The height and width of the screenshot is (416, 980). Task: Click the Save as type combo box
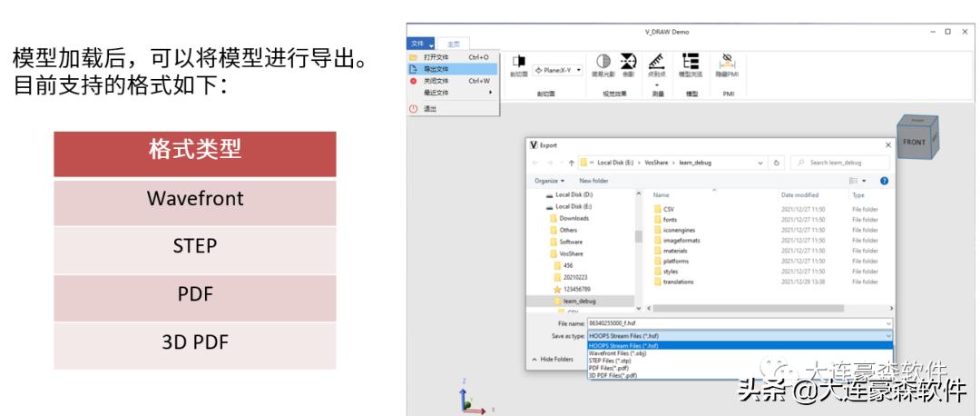(740, 336)
